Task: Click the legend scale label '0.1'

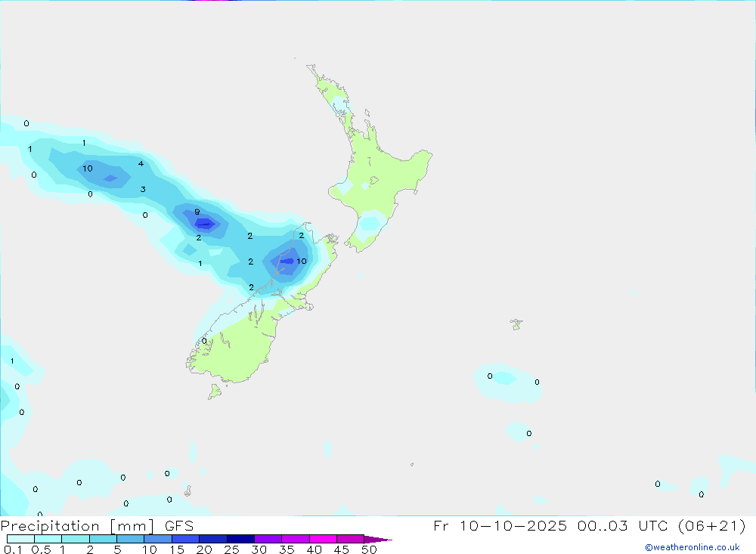Action: pyautogui.click(x=13, y=549)
